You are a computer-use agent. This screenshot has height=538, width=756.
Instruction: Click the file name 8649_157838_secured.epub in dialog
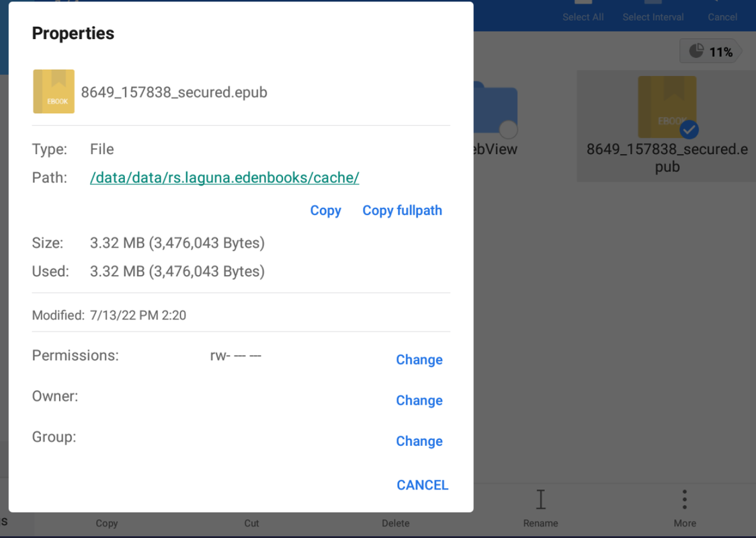tap(174, 92)
